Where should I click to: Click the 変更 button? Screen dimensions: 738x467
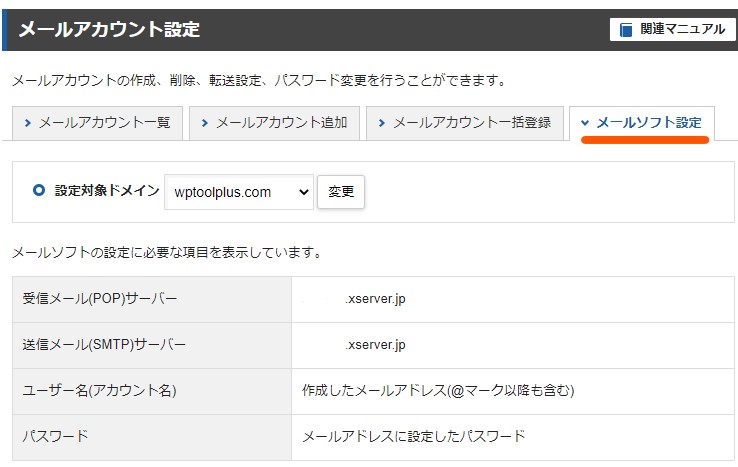tap(341, 192)
